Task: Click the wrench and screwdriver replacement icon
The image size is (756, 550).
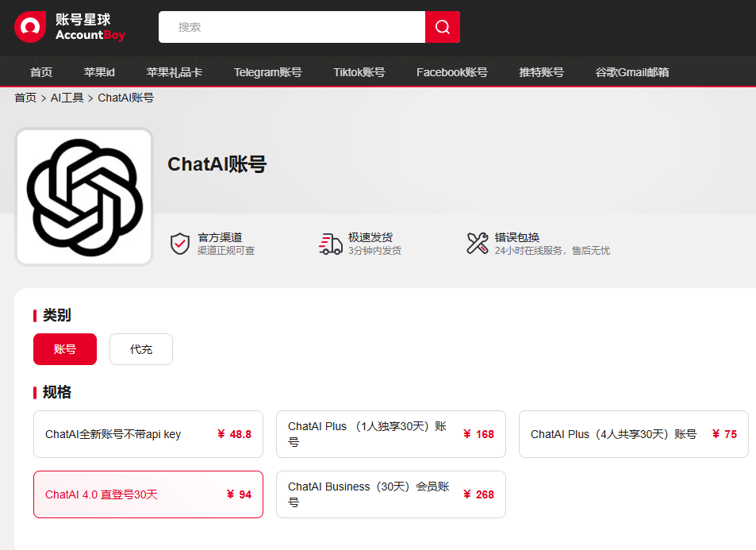Action: point(478,243)
